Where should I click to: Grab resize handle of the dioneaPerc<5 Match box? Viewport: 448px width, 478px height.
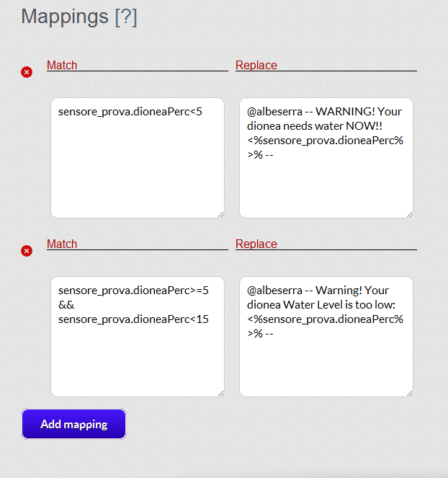click(x=221, y=215)
